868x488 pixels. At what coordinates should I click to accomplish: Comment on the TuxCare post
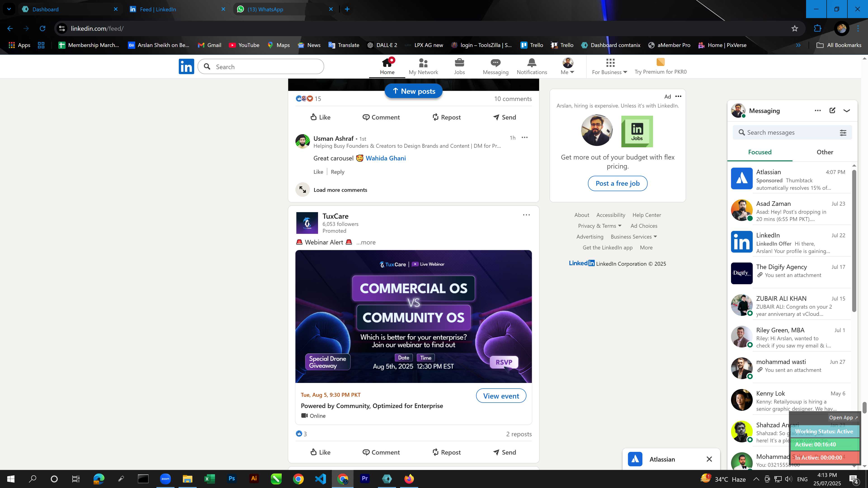tap(381, 452)
